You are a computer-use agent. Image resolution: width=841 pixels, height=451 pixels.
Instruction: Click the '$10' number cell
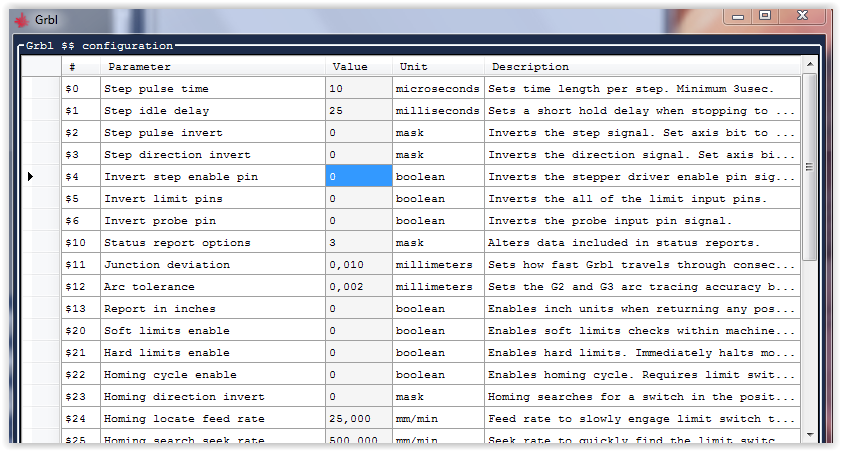click(x=81, y=242)
